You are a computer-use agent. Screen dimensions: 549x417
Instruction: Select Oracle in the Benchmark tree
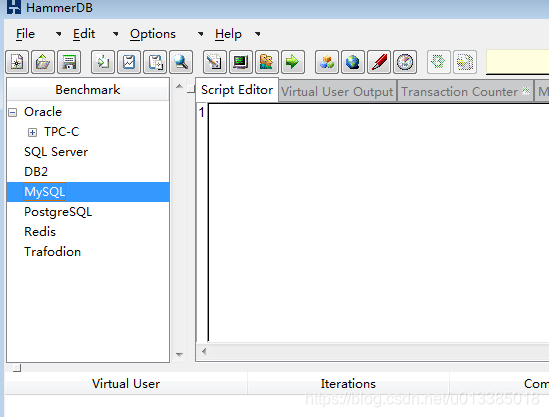click(43, 112)
